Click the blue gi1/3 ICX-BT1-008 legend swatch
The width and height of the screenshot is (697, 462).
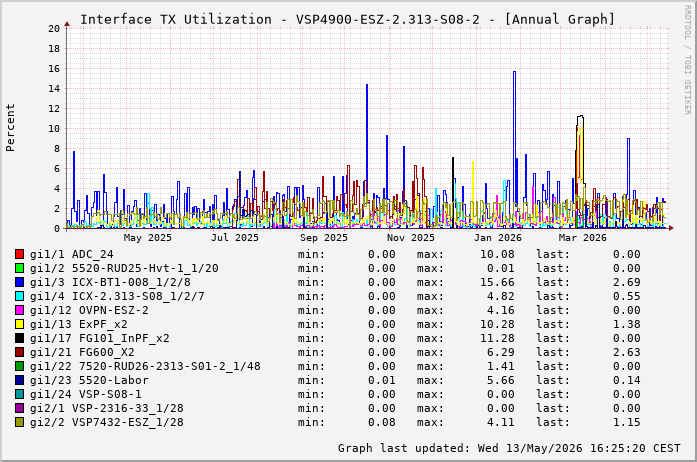pyautogui.click(x=19, y=282)
